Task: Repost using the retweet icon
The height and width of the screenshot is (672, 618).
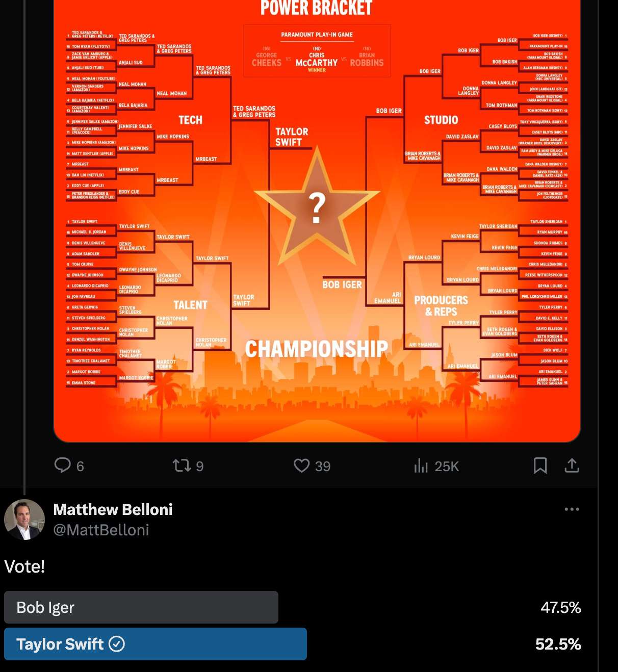Action: (x=182, y=466)
